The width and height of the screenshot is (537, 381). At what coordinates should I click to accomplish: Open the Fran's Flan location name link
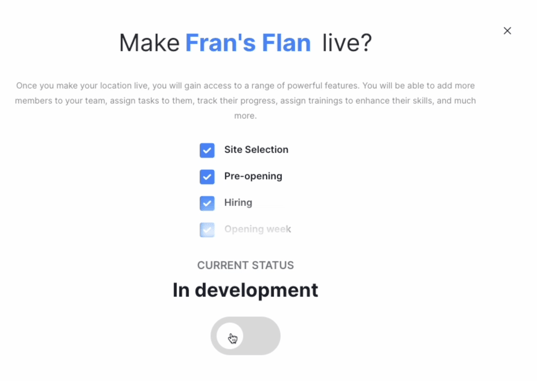tap(248, 43)
